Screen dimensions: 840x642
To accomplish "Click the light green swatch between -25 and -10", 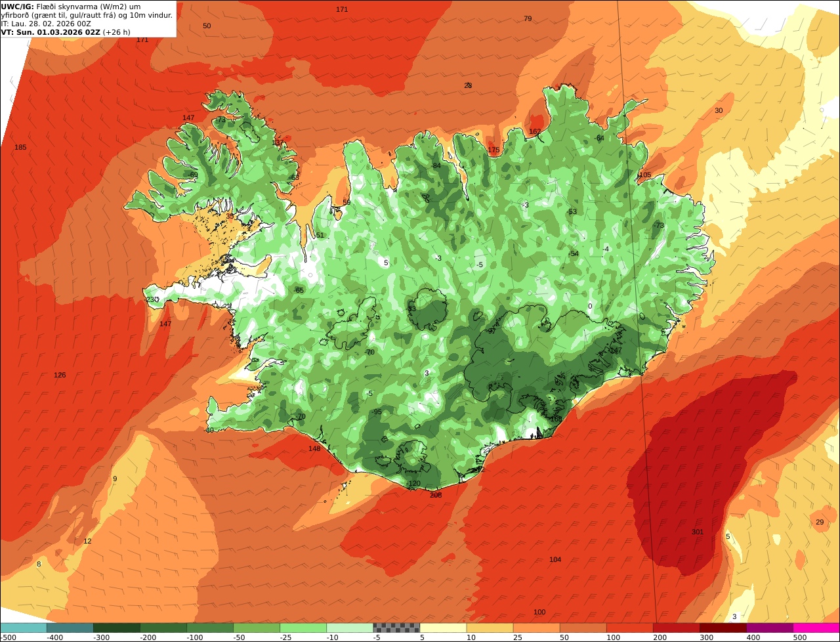I will pos(303,628).
